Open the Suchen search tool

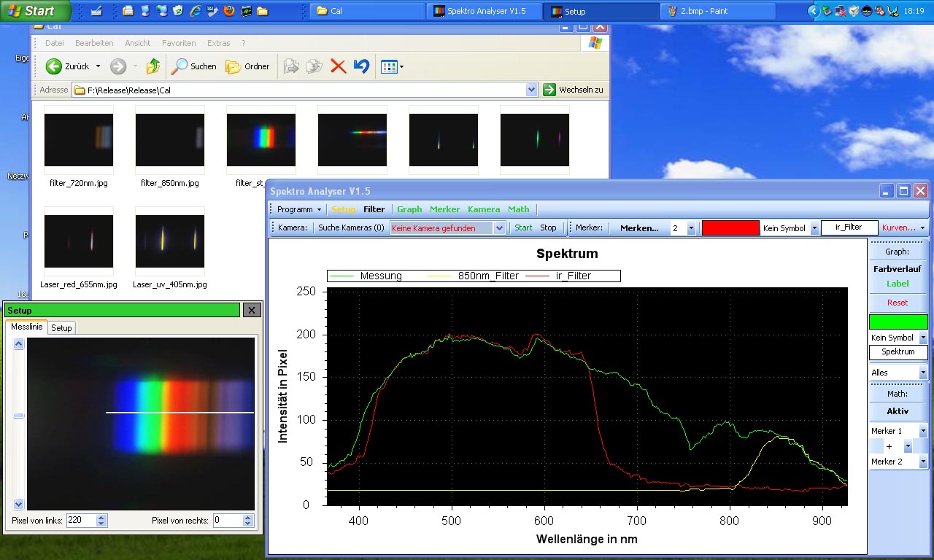(x=194, y=66)
